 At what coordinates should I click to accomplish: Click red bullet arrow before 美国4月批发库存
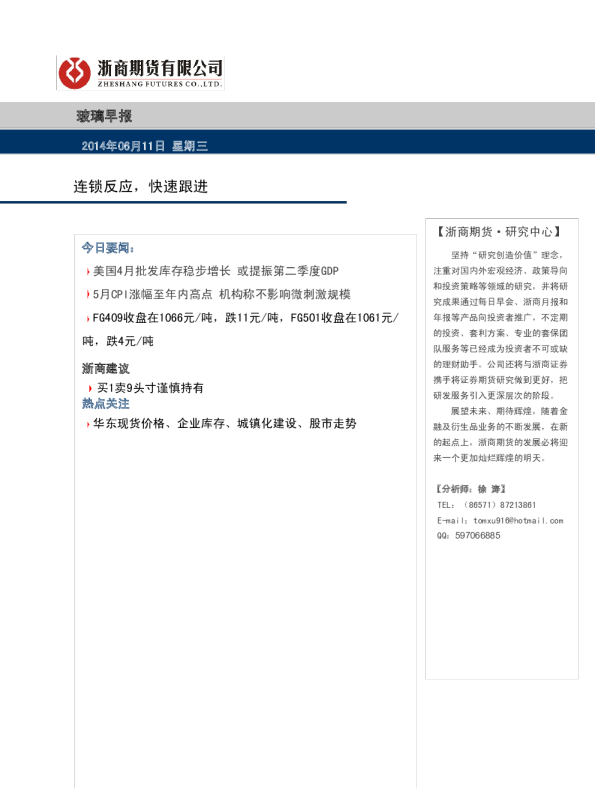[88, 271]
